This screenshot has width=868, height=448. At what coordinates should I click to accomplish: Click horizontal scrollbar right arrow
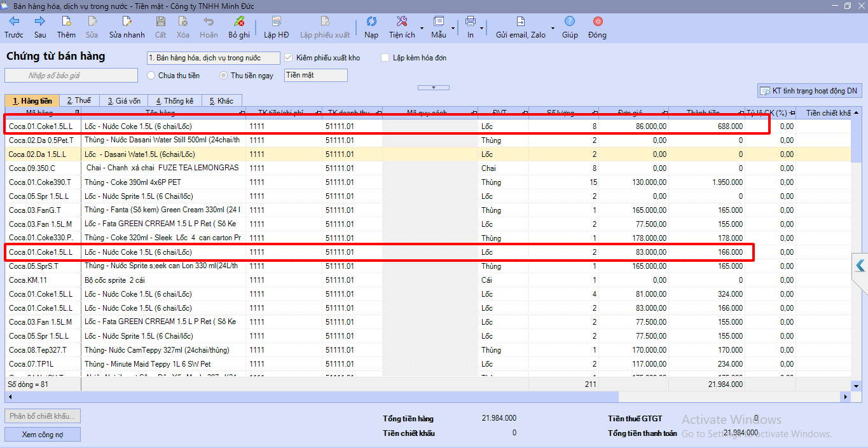tap(846, 397)
